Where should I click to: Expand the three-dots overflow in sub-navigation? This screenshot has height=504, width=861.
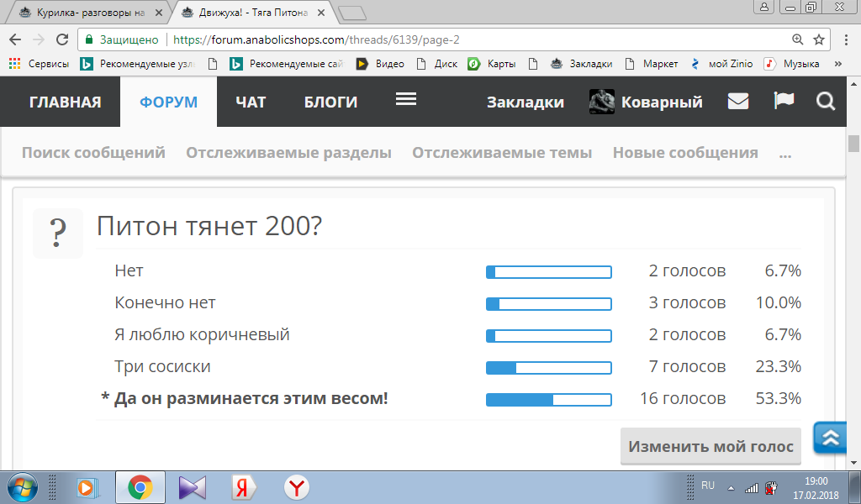pyautogui.click(x=785, y=153)
